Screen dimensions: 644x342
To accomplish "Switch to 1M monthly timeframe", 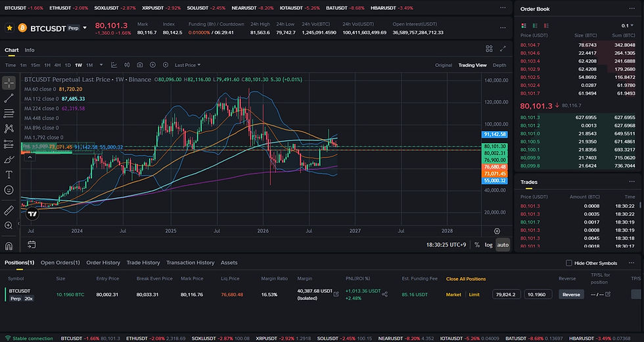I will coord(89,65).
